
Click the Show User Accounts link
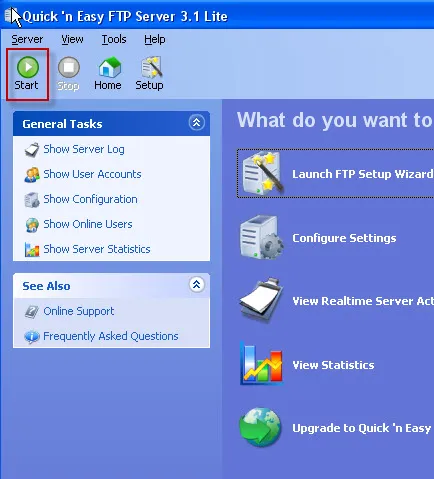coord(92,174)
